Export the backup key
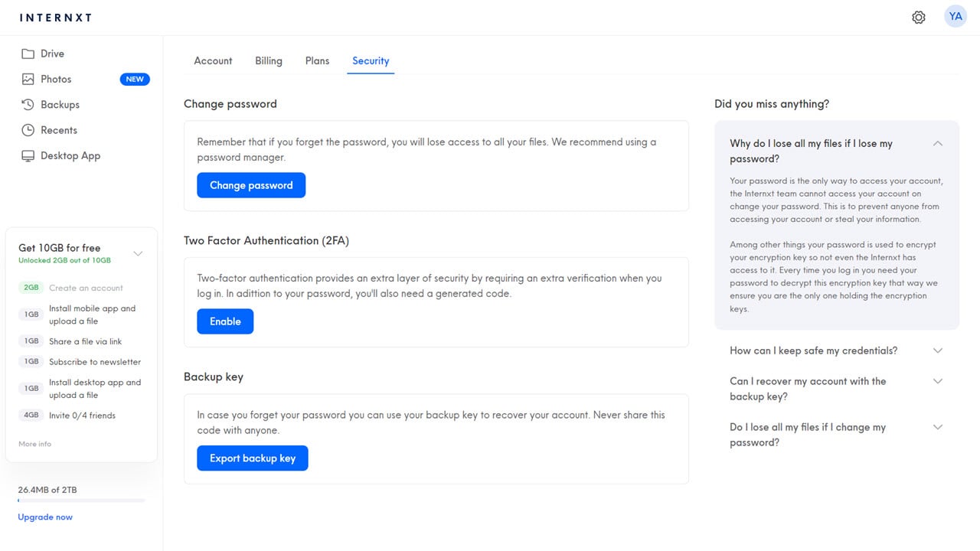This screenshot has height=551, width=980. tap(252, 458)
